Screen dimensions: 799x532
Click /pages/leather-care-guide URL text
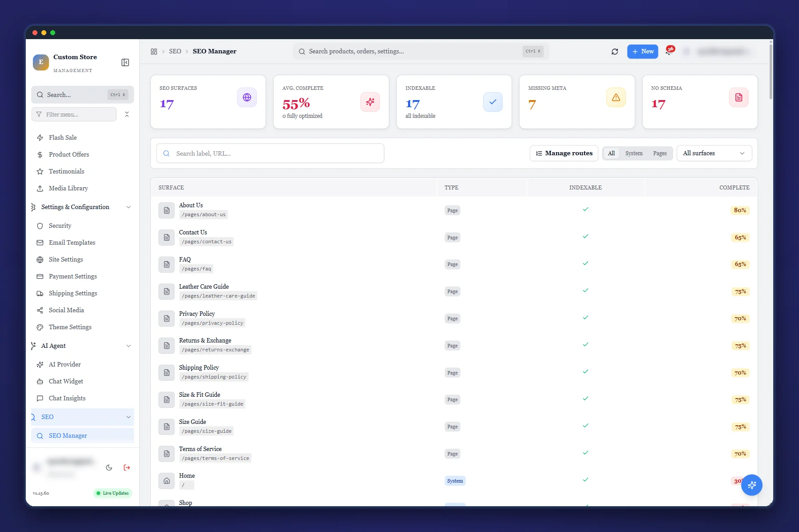coord(218,296)
